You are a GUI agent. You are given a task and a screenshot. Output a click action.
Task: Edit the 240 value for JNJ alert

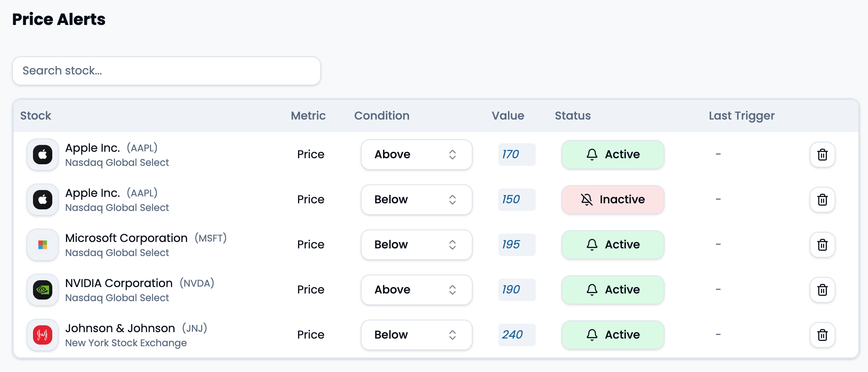point(516,335)
